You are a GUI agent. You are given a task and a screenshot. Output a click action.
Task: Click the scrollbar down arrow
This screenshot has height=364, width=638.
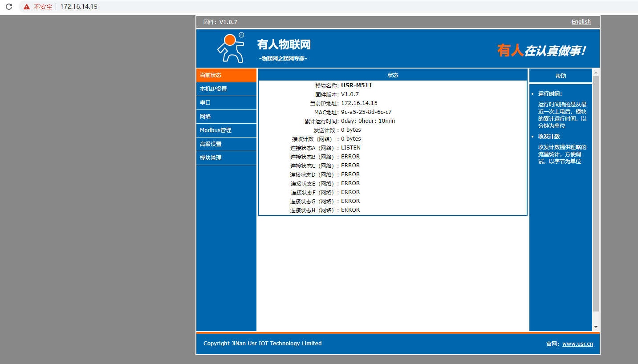point(596,327)
